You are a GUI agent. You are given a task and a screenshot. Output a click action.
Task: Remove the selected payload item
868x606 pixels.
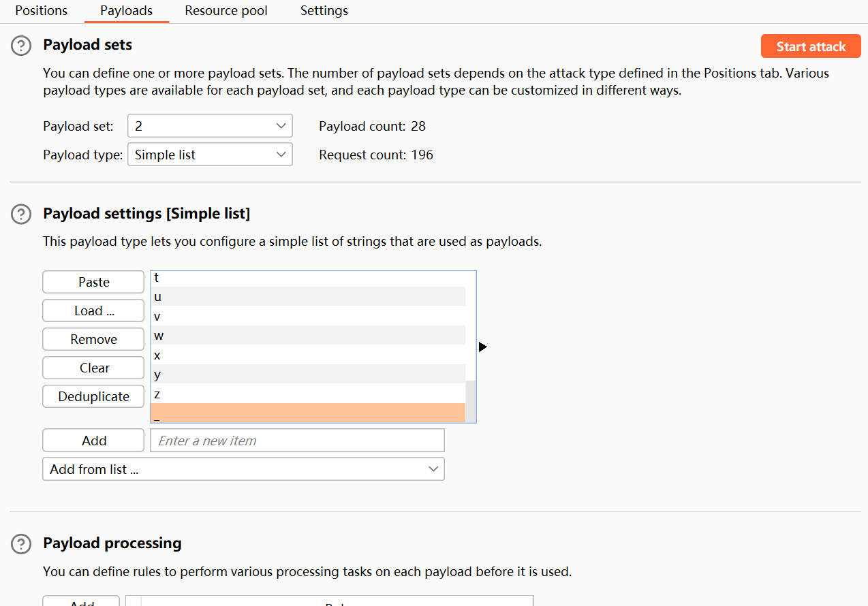point(93,339)
